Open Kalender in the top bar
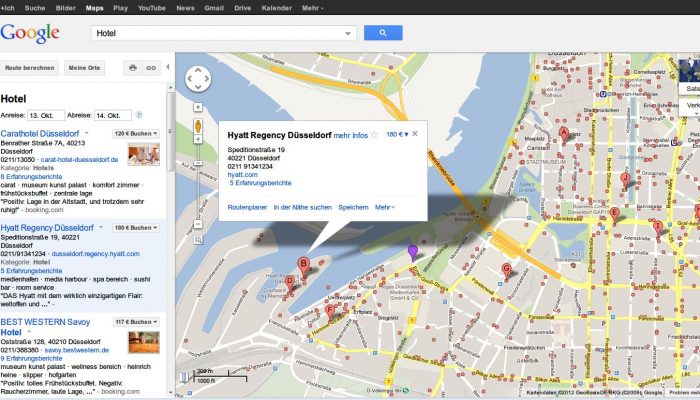700x400 pixels. [276, 8]
